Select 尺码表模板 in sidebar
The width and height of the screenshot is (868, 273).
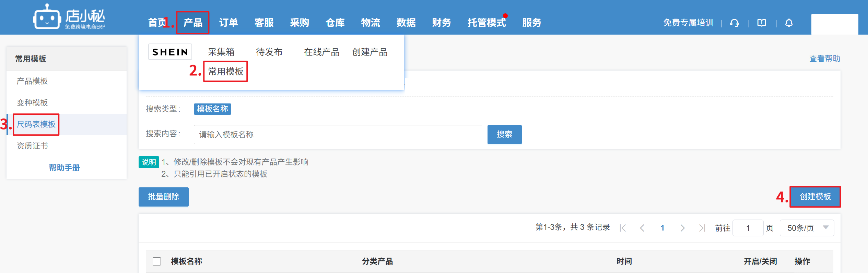pos(36,124)
